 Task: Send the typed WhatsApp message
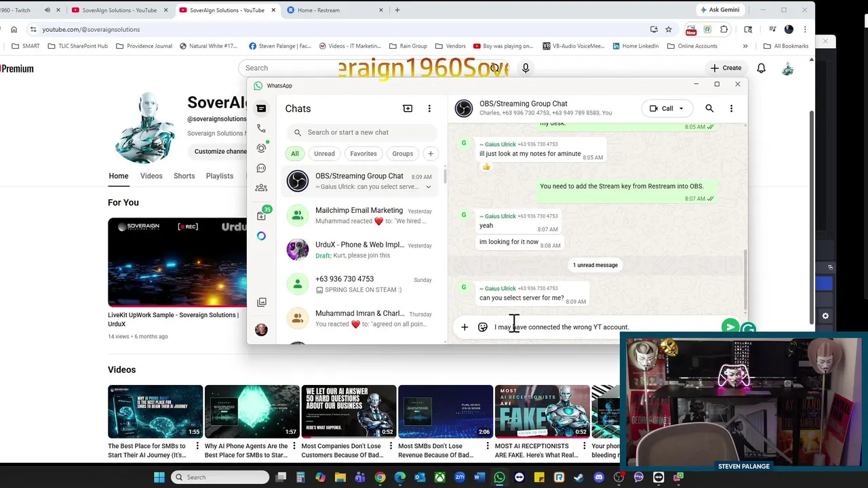(x=730, y=327)
